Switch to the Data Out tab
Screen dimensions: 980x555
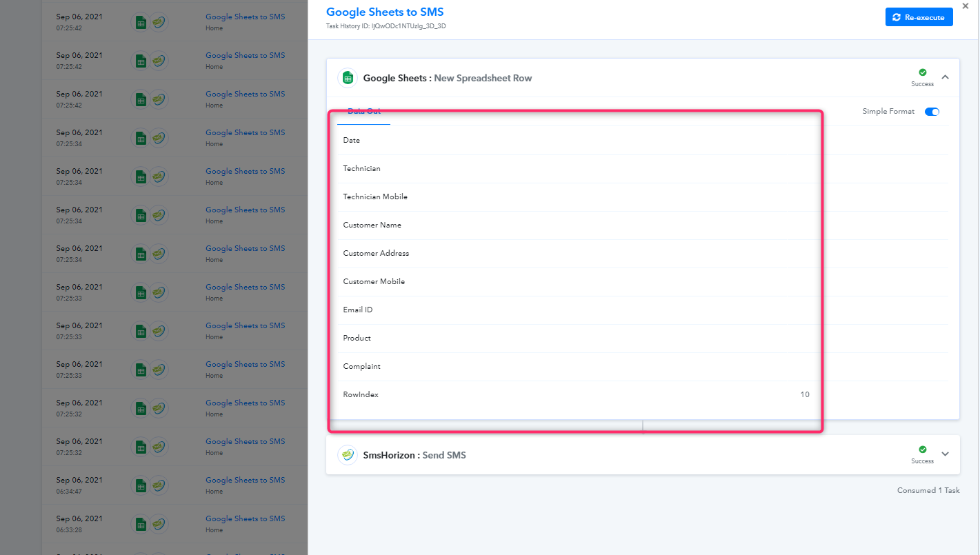pos(364,112)
